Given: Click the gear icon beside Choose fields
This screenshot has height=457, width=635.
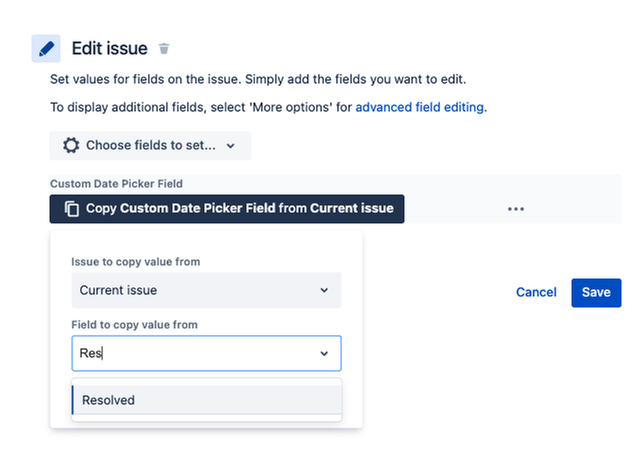Looking at the screenshot, I should pos(71,145).
